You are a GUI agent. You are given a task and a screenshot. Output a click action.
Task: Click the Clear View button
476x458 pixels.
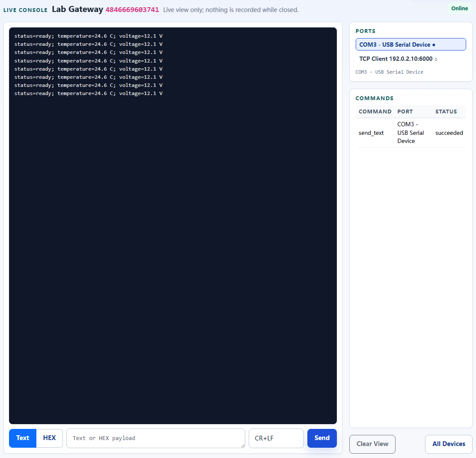coord(372,444)
